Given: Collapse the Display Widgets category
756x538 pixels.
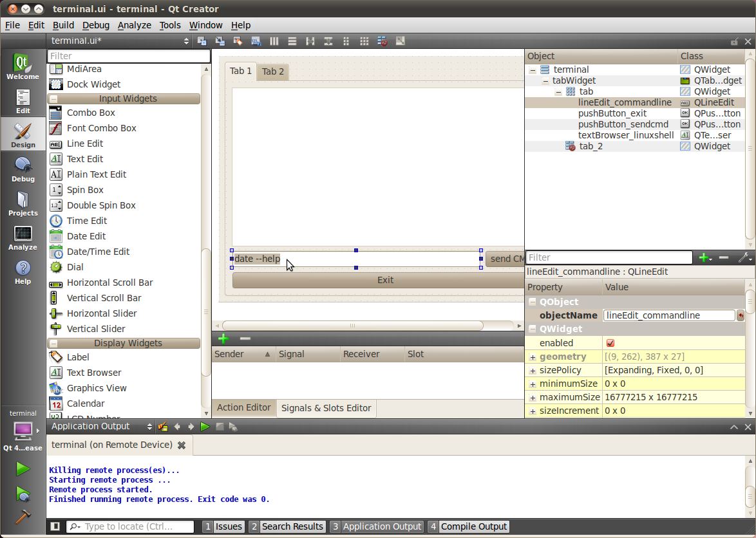Looking at the screenshot, I should (54, 344).
